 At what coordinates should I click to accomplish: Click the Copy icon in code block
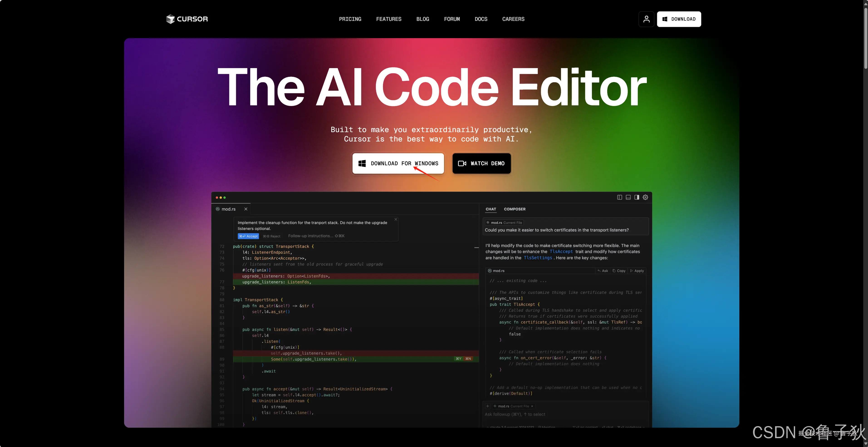[619, 271]
